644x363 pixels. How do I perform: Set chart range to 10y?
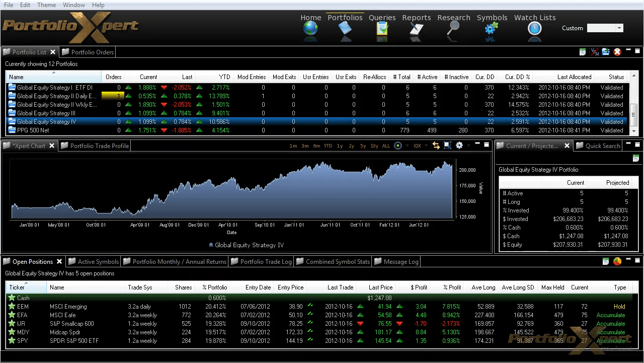(374, 146)
